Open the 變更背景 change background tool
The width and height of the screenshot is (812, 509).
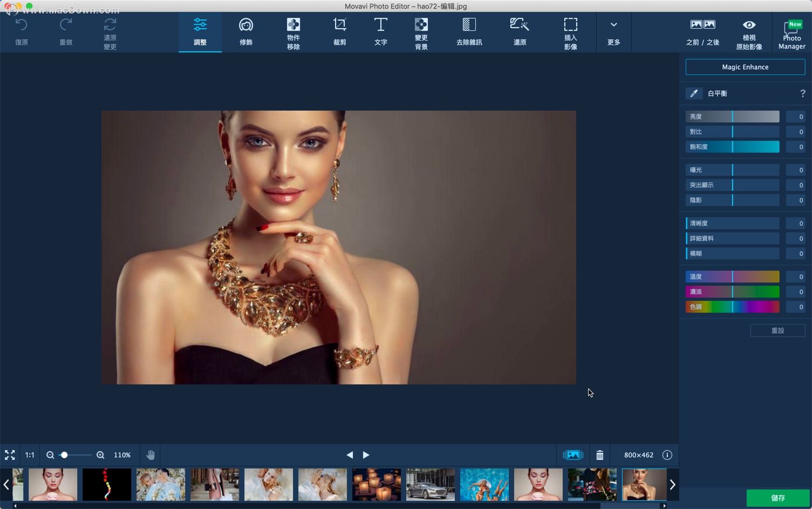421,33
